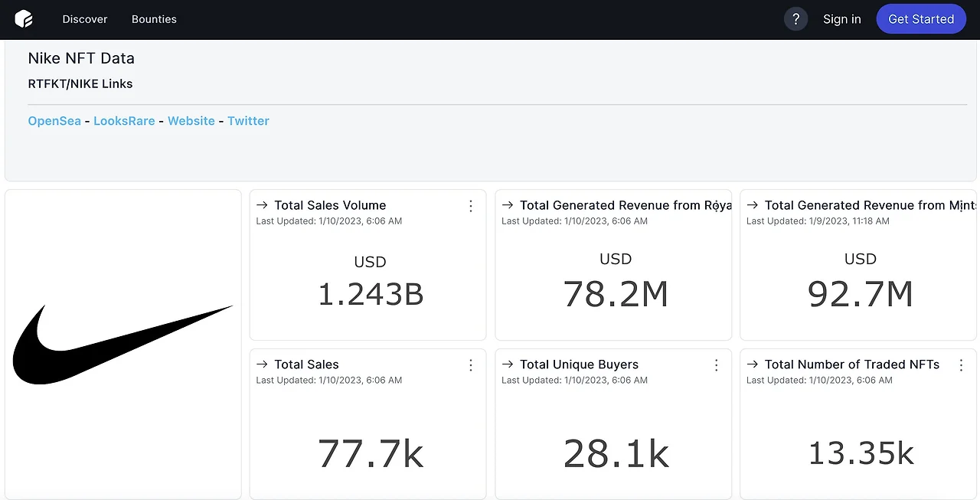Image resolution: width=980 pixels, height=500 pixels.
Task: Click the Total Sales card title
Action: click(x=306, y=364)
